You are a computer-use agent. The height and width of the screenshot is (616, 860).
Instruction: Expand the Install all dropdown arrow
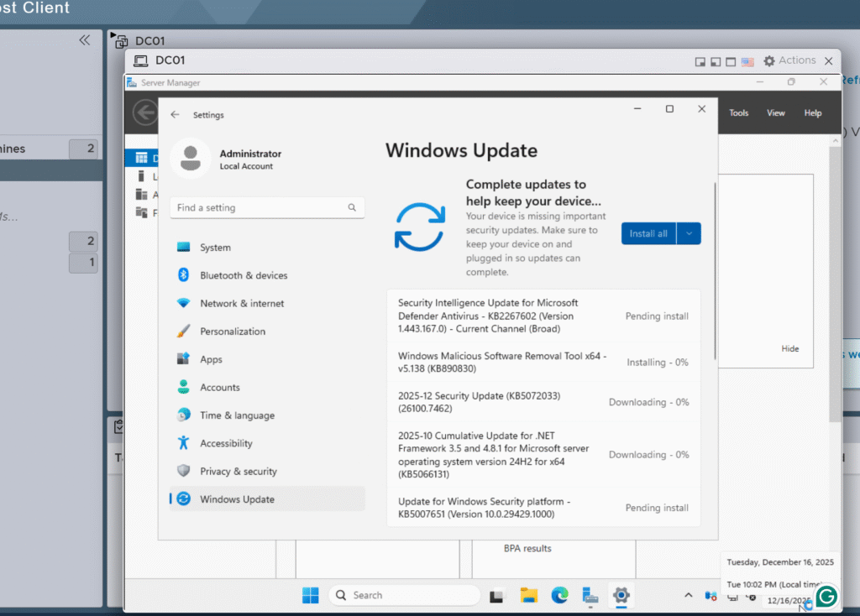coord(690,233)
